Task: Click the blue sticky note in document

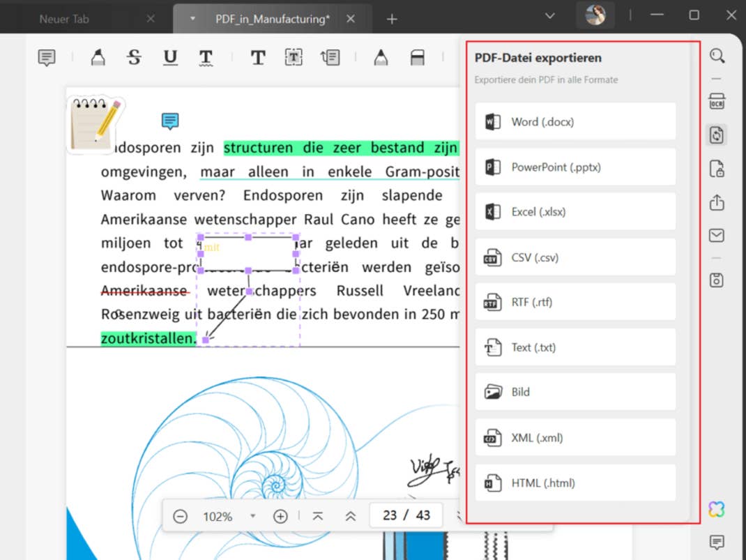Action: [170, 121]
